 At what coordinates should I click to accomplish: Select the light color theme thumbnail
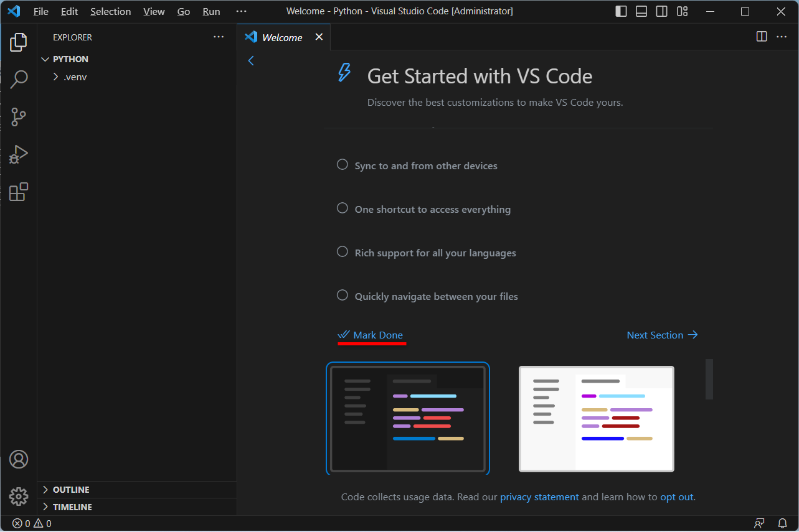(595, 418)
